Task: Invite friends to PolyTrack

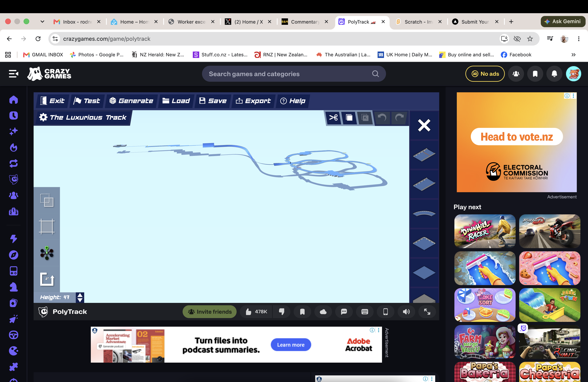Action: point(210,312)
